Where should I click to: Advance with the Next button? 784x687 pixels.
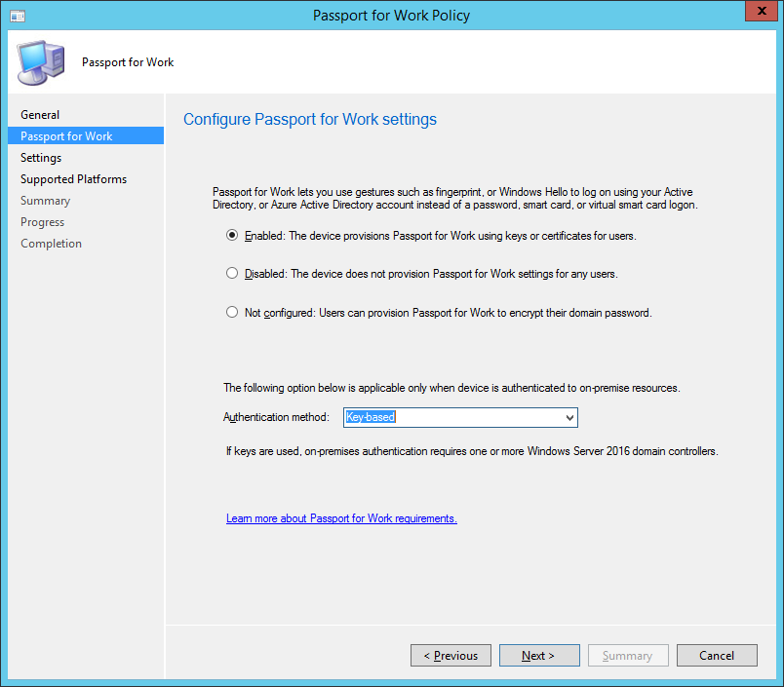click(x=539, y=656)
